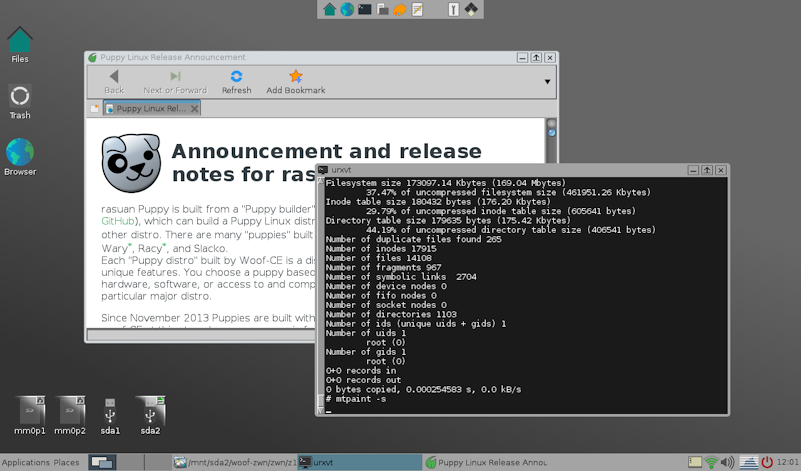This screenshot has width=801, height=471.
Task: Click the 'Number of files 14108' terminal line
Action: pyautogui.click(x=379, y=258)
